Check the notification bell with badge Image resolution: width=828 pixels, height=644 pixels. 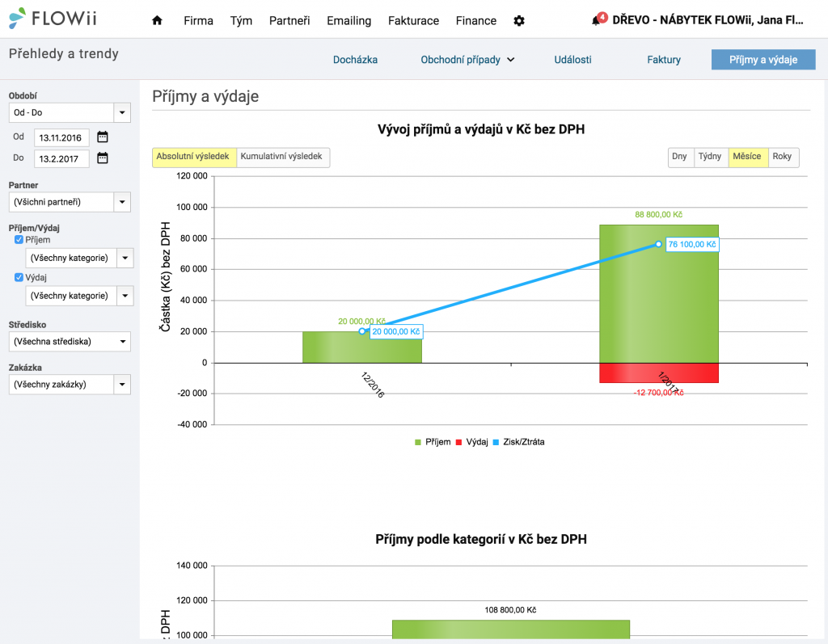599,19
